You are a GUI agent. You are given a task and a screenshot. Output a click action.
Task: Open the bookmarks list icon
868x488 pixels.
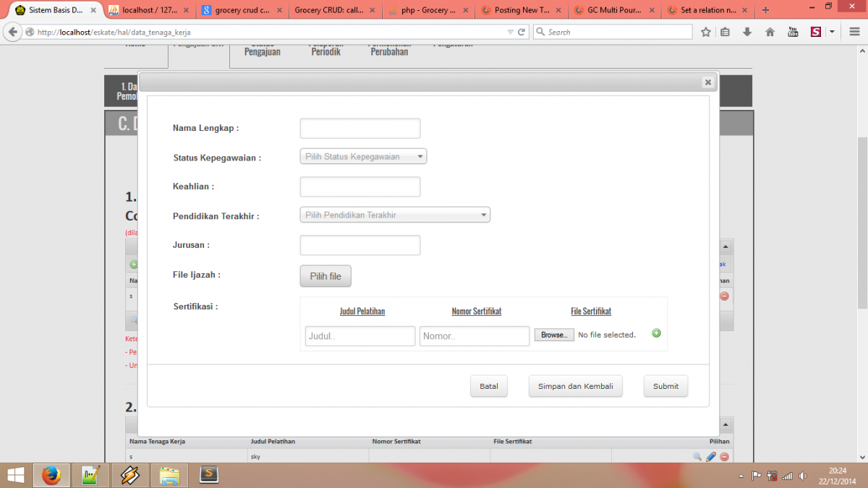pos(726,32)
